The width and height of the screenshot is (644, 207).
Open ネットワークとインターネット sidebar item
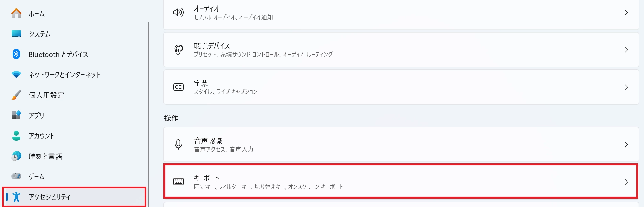tap(65, 75)
